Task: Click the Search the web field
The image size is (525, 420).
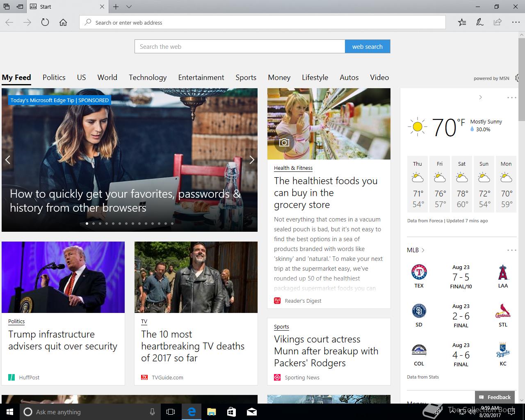Action: [240, 46]
